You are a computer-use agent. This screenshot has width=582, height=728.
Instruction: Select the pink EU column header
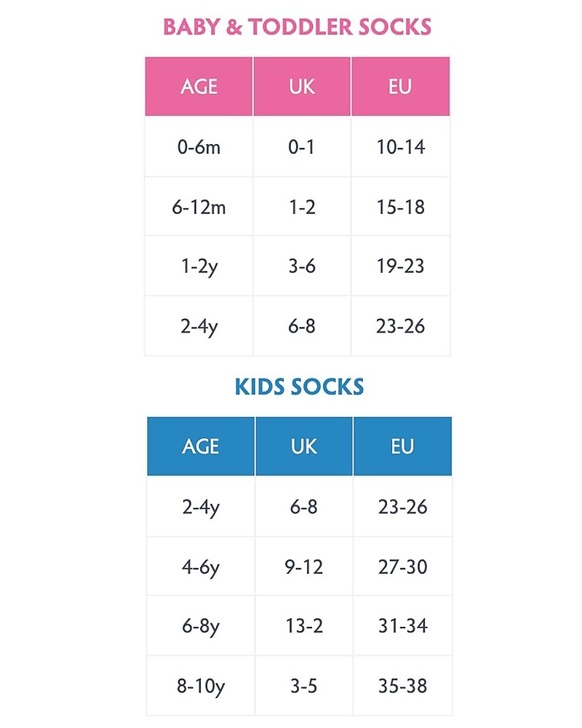click(401, 87)
